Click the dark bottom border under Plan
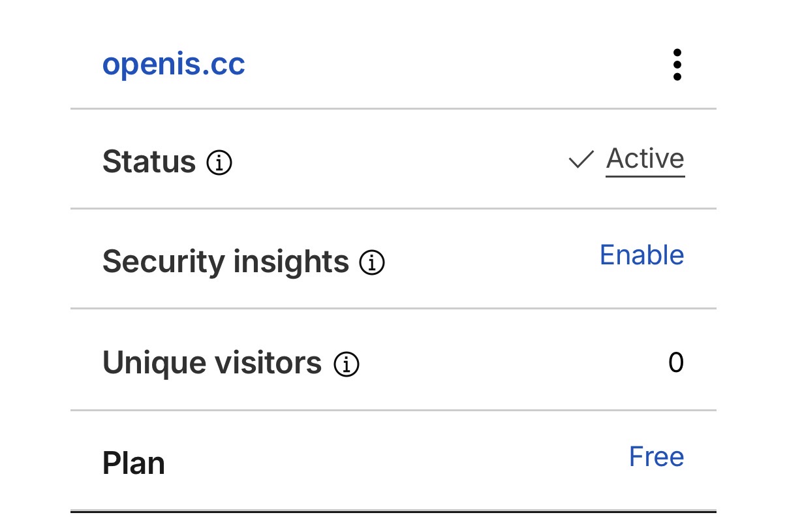Viewport: 787px width, 532px height. [x=393, y=511]
